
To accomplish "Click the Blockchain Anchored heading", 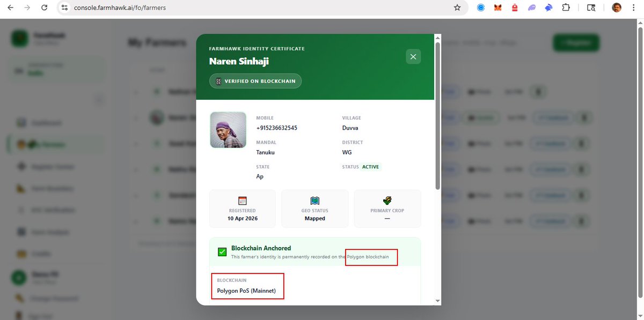I will point(261,248).
